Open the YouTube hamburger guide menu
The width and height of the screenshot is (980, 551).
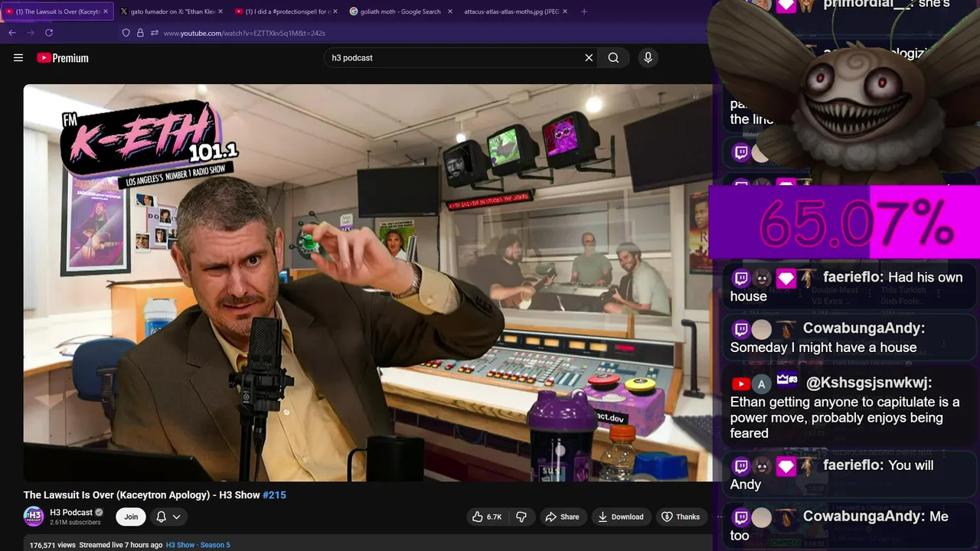18,57
